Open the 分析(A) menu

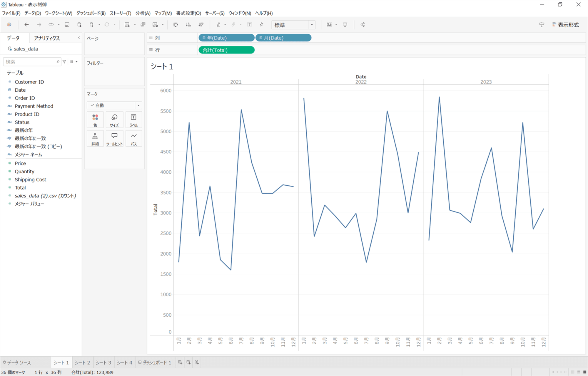[x=143, y=13]
